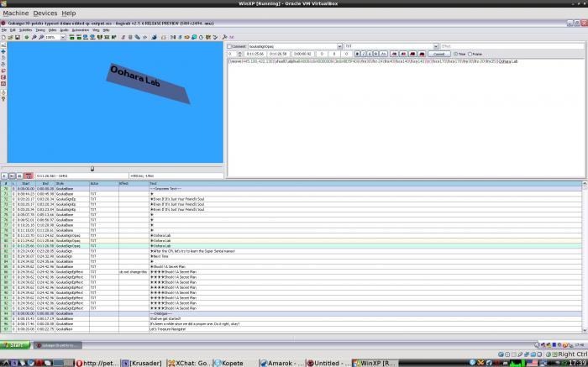
Task: Open the Shift Times toolbar icon
Action: pos(171,37)
